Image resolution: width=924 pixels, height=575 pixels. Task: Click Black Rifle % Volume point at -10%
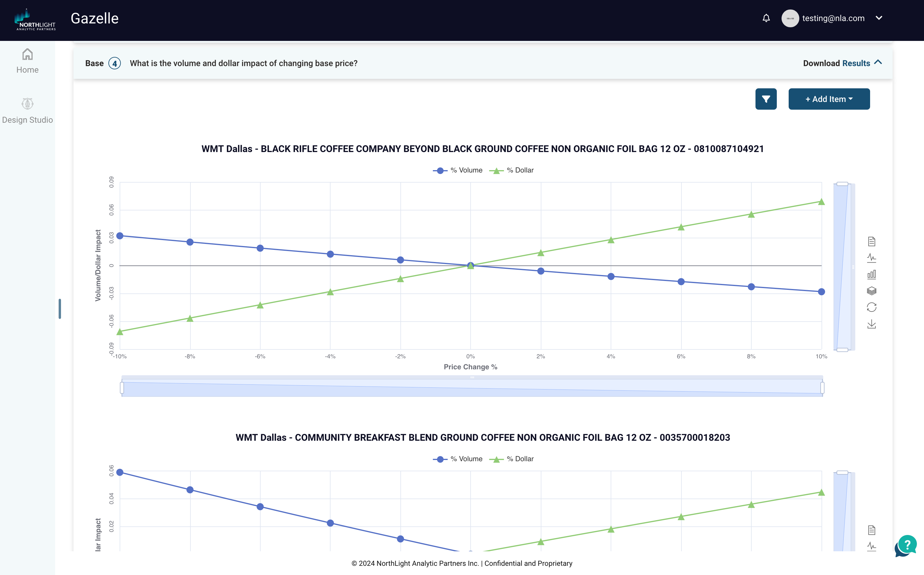(x=120, y=236)
